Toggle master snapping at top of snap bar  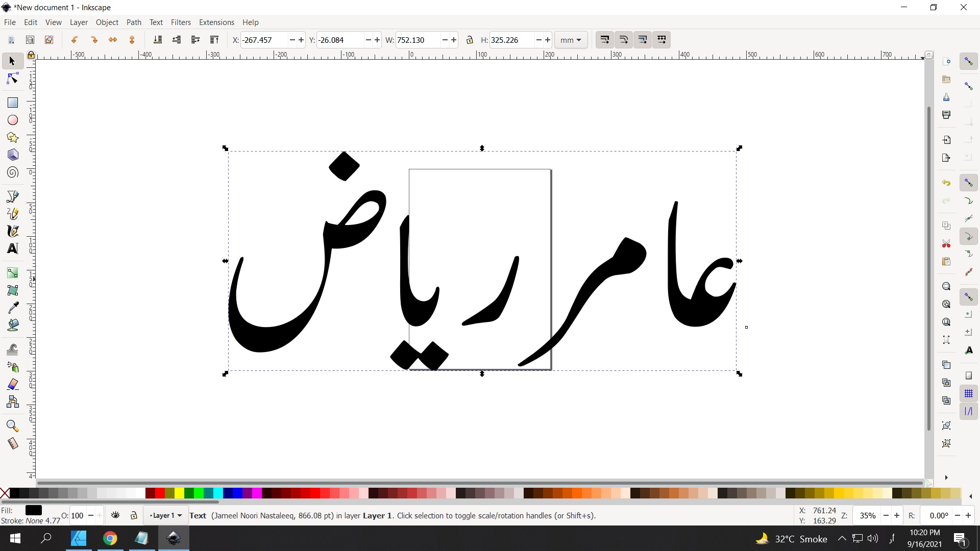(969, 61)
